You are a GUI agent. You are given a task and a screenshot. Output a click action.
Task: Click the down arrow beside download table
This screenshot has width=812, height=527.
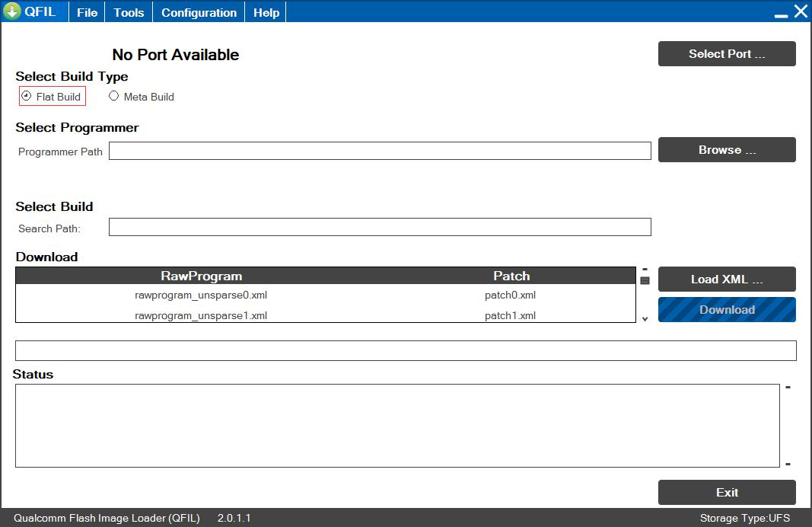[645, 318]
